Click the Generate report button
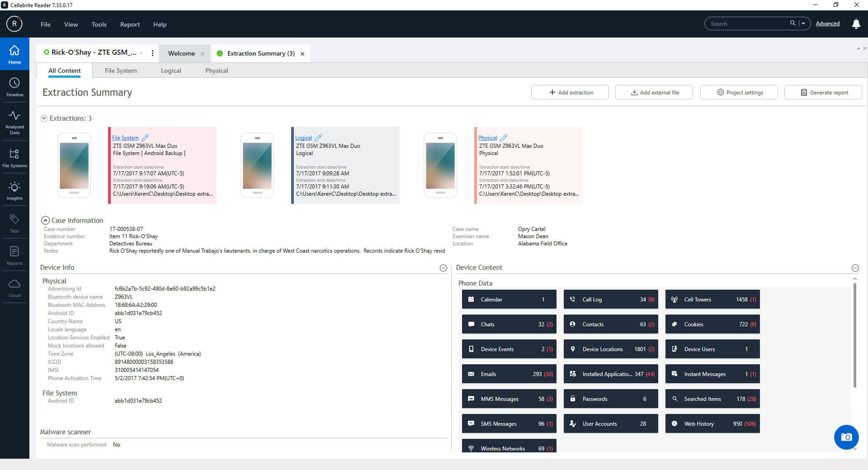This screenshot has height=470, width=868. click(823, 92)
